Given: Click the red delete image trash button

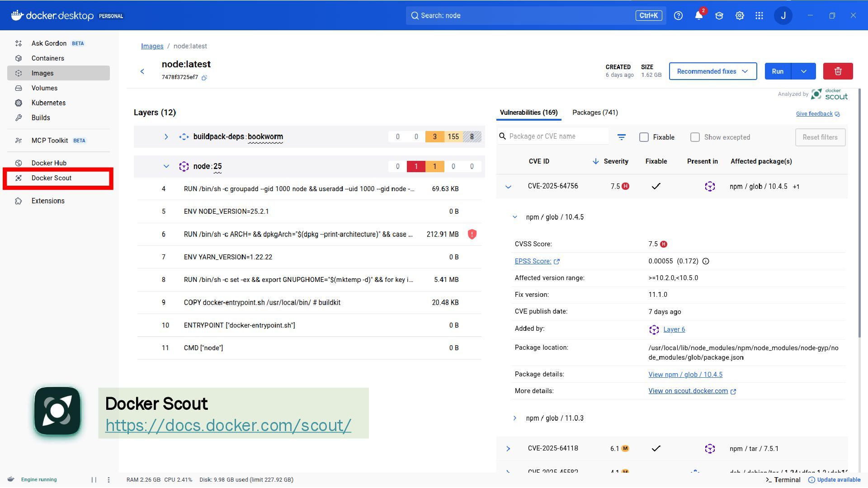Looking at the screenshot, I should click(838, 71).
